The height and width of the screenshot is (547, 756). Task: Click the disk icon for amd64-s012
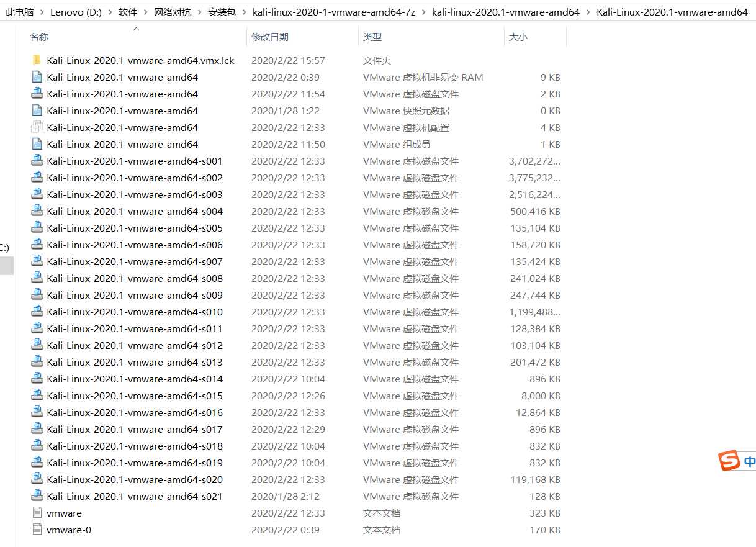pyautogui.click(x=37, y=345)
